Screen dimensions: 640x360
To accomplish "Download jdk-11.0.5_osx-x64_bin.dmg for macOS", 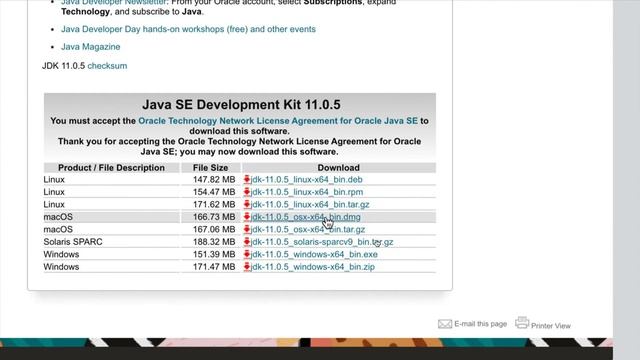I will 306,217.
